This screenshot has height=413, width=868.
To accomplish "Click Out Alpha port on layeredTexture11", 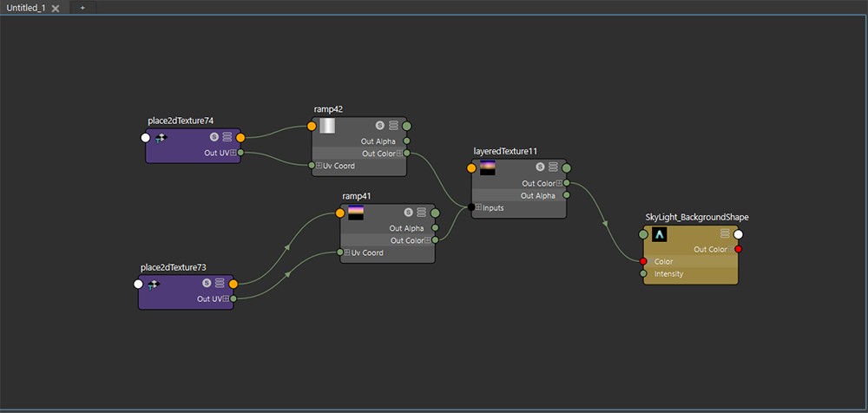I will [x=566, y=195].
